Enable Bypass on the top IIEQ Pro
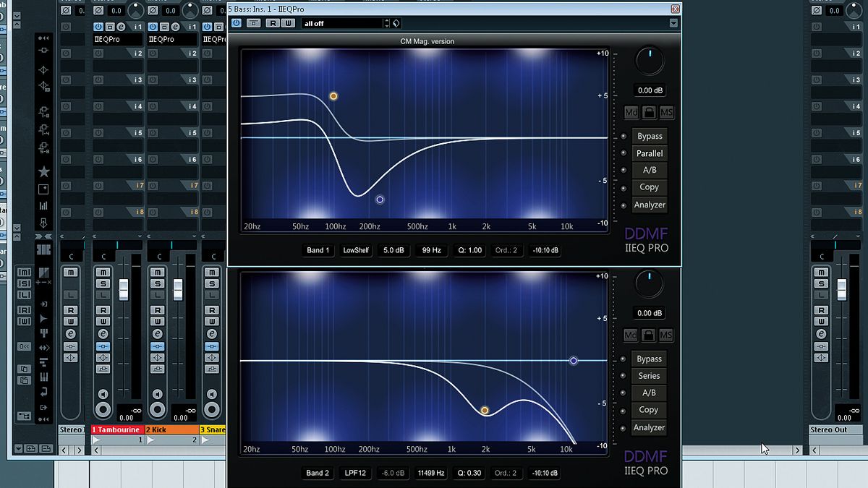Image resolution: width=868 pixels, height=488 pixels. point(649,136)
